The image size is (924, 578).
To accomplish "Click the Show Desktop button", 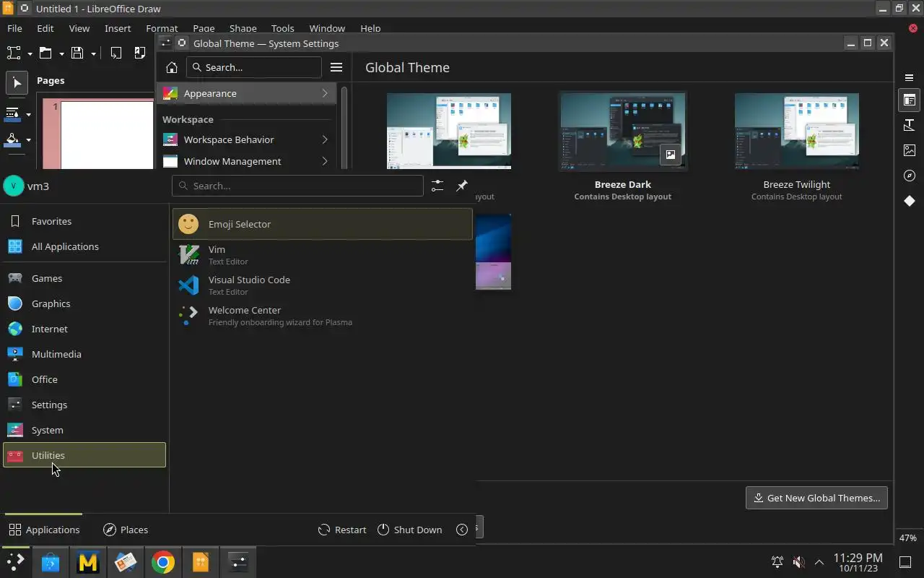I will pyautogui.click(x=905, y=561).
